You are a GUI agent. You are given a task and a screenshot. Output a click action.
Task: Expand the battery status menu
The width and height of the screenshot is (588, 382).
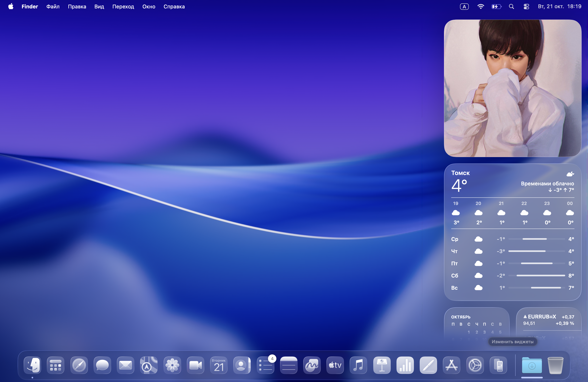coord(496,7)
